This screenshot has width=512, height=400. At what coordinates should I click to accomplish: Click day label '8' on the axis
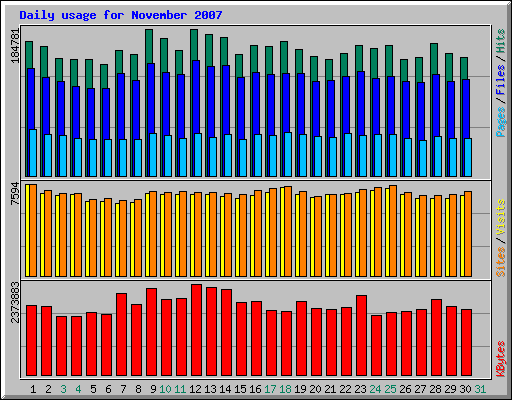pos(138,389)
